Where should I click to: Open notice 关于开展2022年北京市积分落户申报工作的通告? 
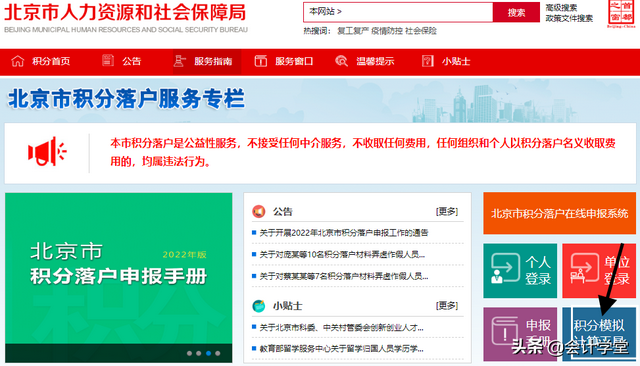coord(344,233)
